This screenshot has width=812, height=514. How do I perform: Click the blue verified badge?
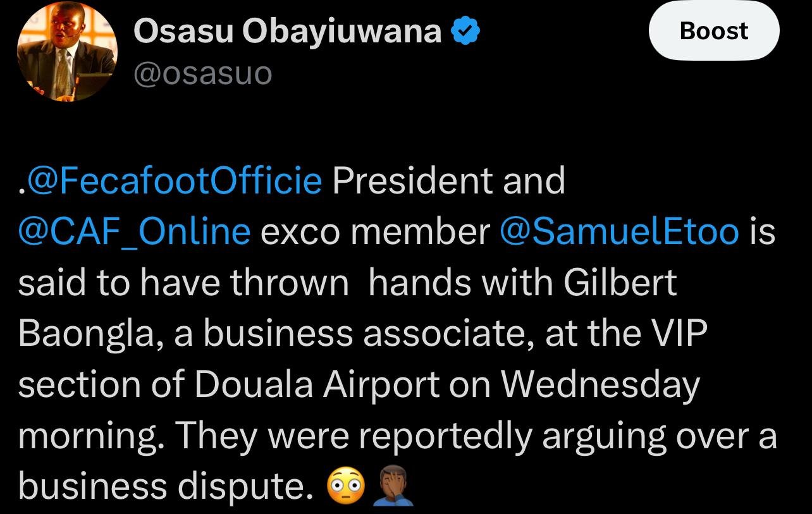(x=465, y=32)
